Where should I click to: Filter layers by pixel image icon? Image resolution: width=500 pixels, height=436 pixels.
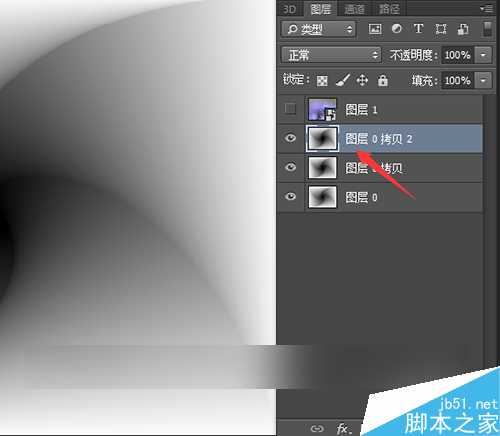(x=375, y=29)
